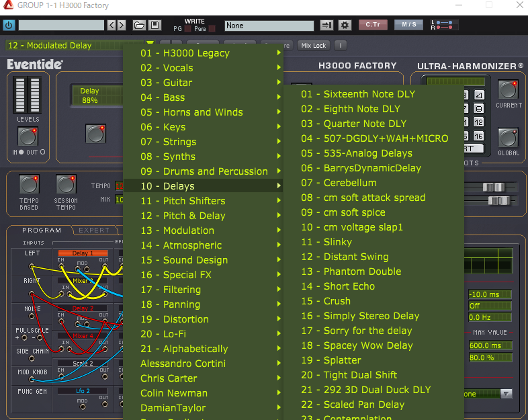
Task: Choose 01 - Sixteenth Note DLY preset
Action: tap(373, 94)
